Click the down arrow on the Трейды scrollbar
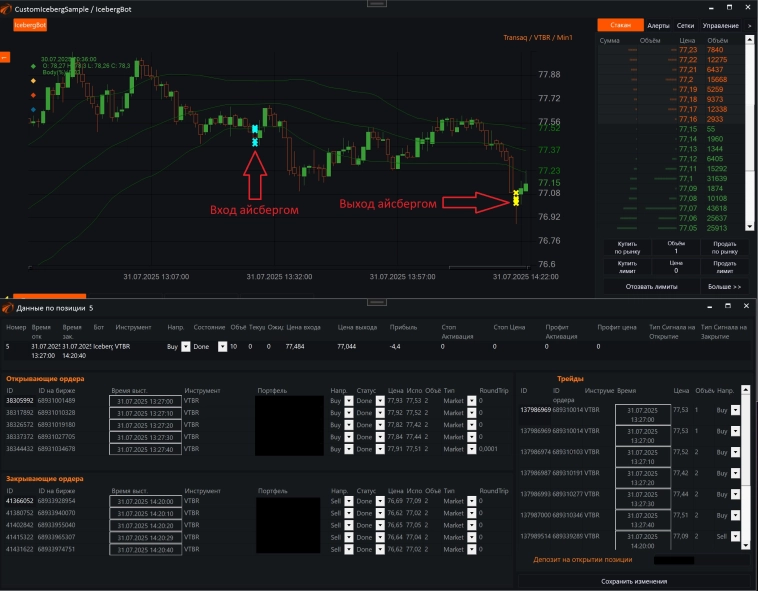 745,545
